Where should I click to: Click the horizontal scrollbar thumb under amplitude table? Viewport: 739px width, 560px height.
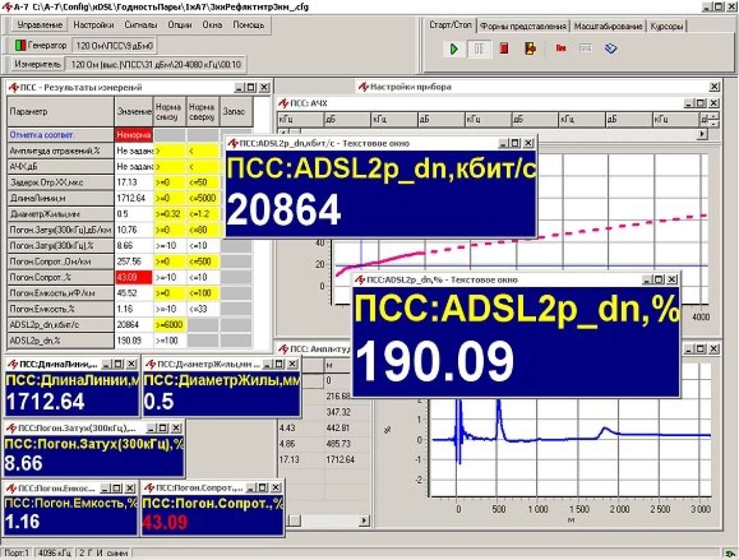[294, 520]
